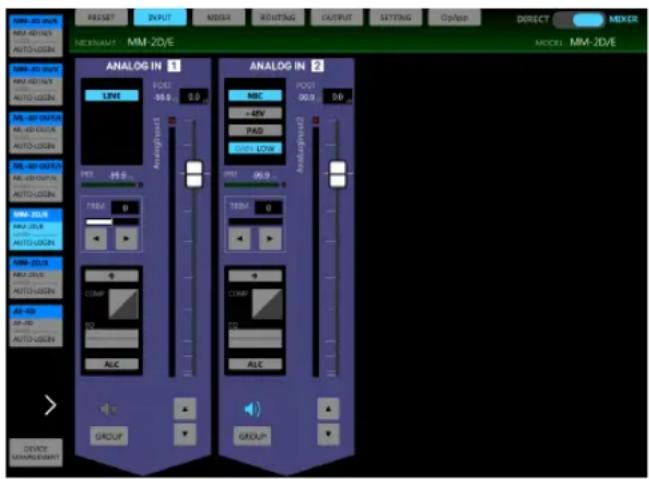The height and width of the screenshot is (479, 649).
Task: Toggle phase invert on Analog In 1
Action: point(112,276)
